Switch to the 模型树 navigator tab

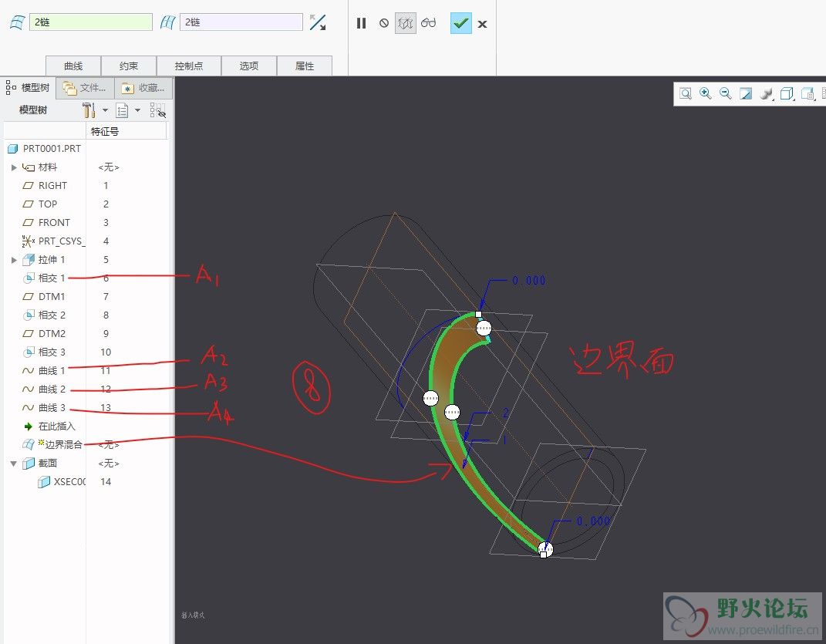tap(28, 87)
